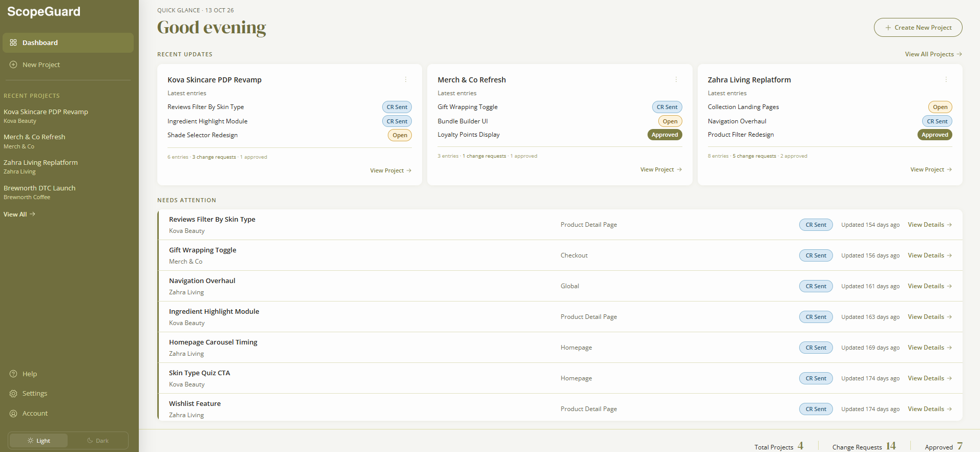
Task: Click the Account person icon
Action: click(x=13, y=413)
